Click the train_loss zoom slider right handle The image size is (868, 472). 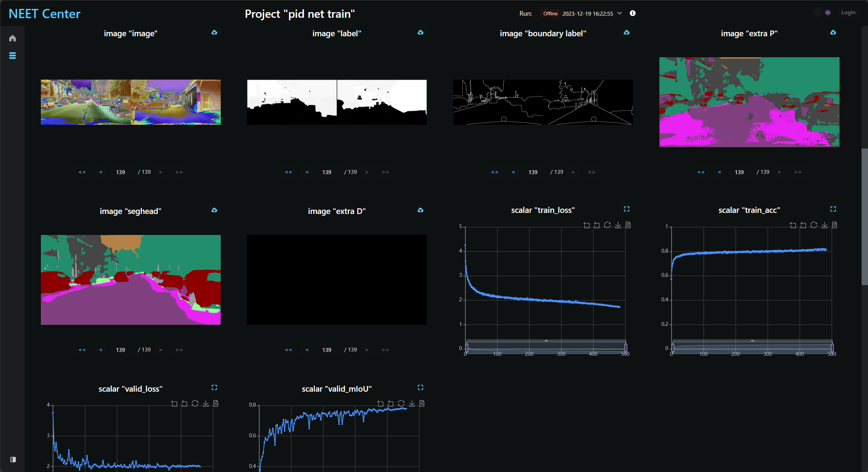pyautogui.click(x=626, y=347)
